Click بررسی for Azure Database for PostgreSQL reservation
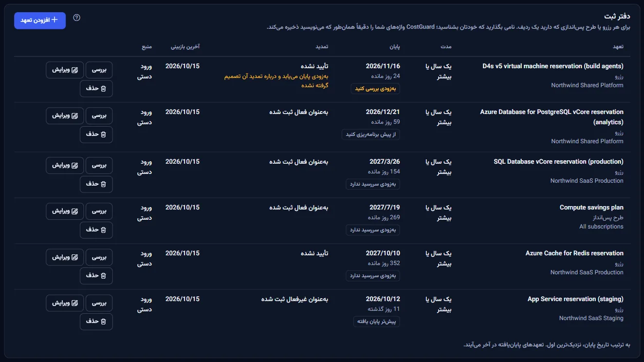The width and height of the screenshot is (644, 362). pos(99,115)
